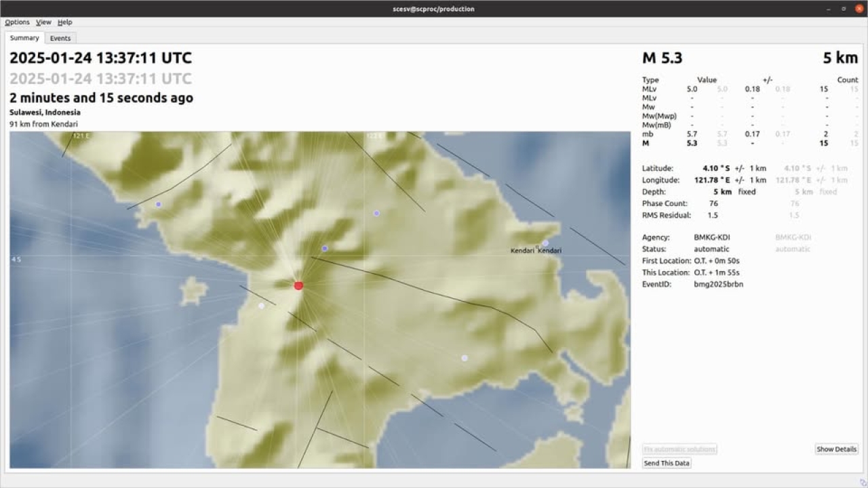
Task: Open the View menu
Action: pyautogui.click(x=43, y=22)
